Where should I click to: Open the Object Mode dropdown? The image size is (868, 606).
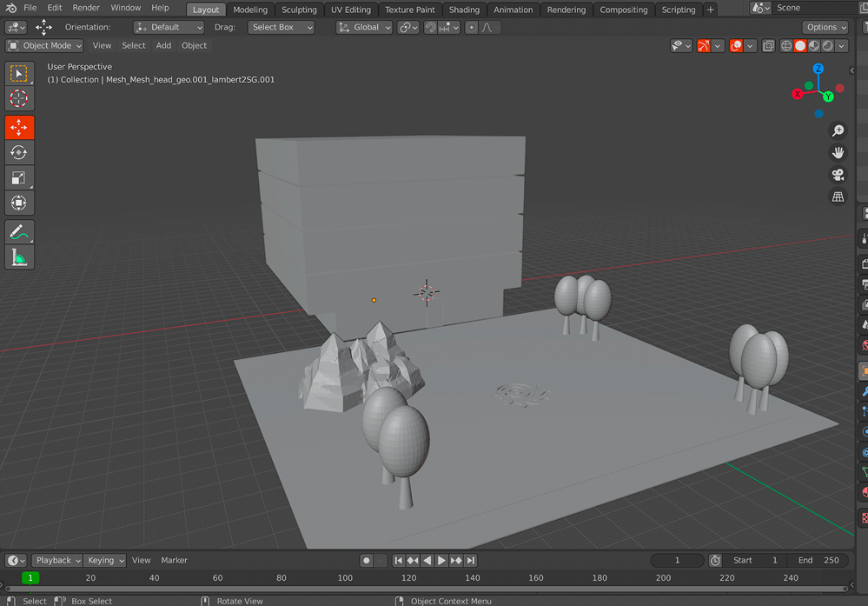[45, 46]
